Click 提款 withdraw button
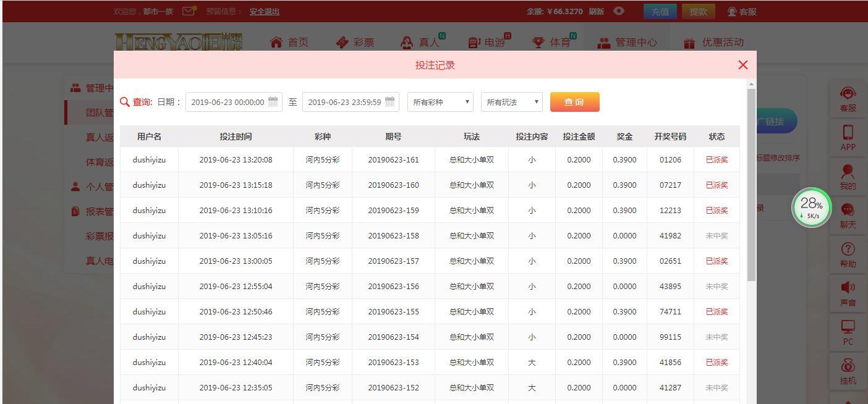 pyautogui.click(x=699, y=11)
